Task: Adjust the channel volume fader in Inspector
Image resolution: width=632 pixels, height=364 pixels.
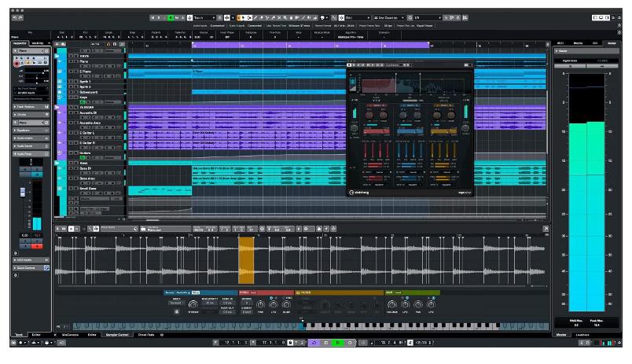Action: (21, 193)
